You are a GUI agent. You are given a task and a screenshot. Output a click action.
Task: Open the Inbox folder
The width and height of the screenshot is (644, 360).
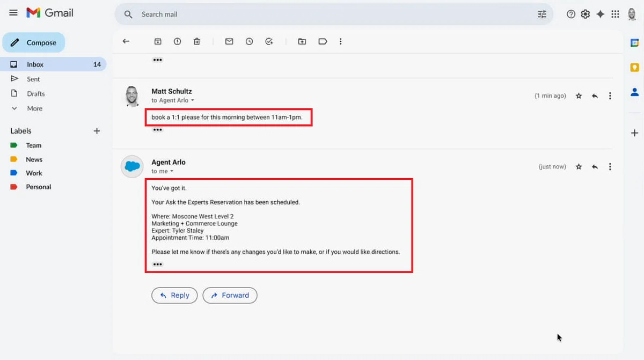click(x=53, y=64)
